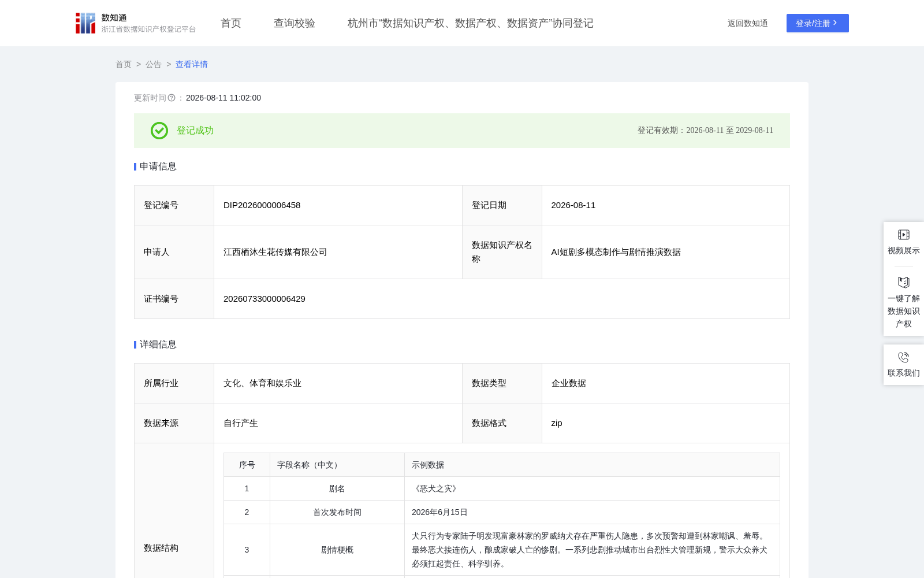Click the 示例数据 column header
This screenshot has width=924, height=578.
point(592,465)
